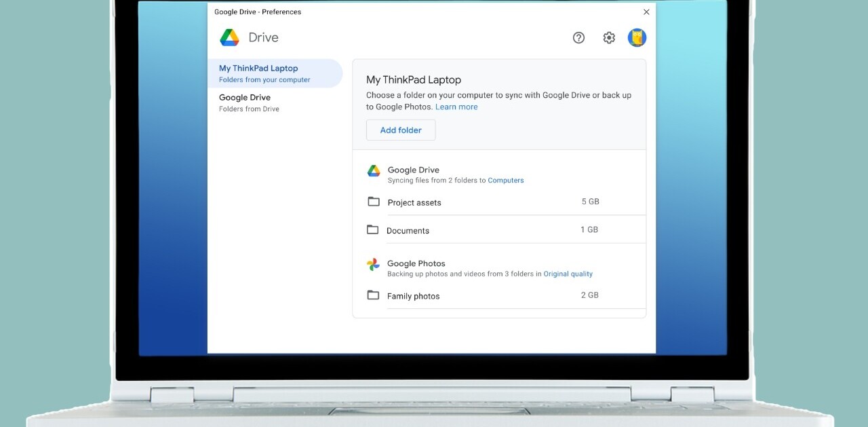Viewport: 868px width, 427px height.
Task: Open the Learn more link
Action: click(456, 107)
